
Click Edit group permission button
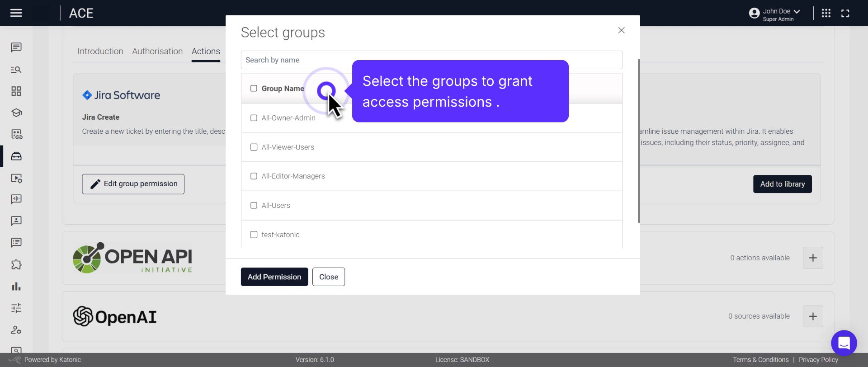[x=133, y=184]
